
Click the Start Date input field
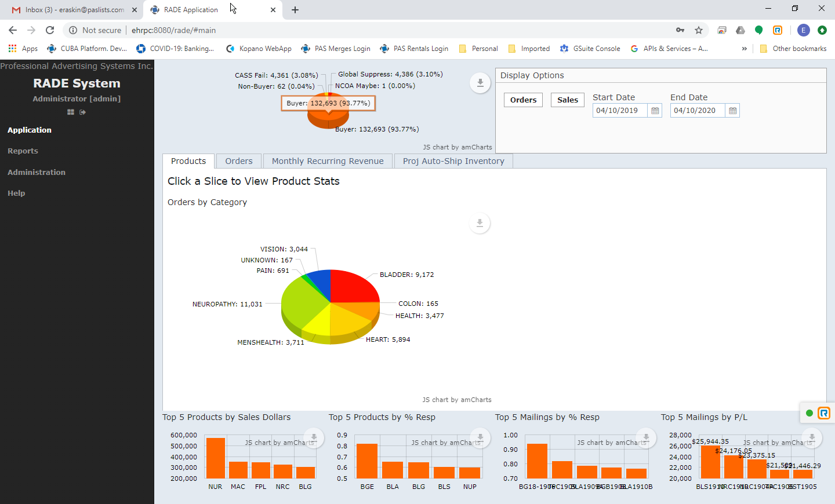[620, 111]
